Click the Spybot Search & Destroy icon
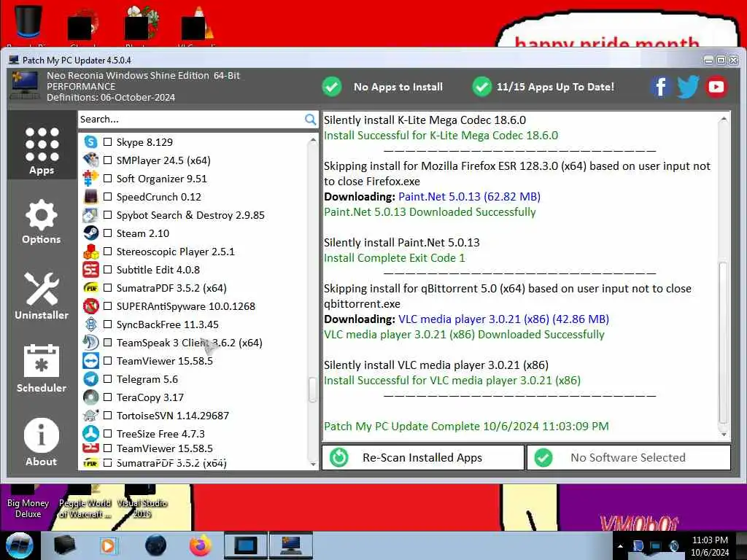 click(90, 215)
